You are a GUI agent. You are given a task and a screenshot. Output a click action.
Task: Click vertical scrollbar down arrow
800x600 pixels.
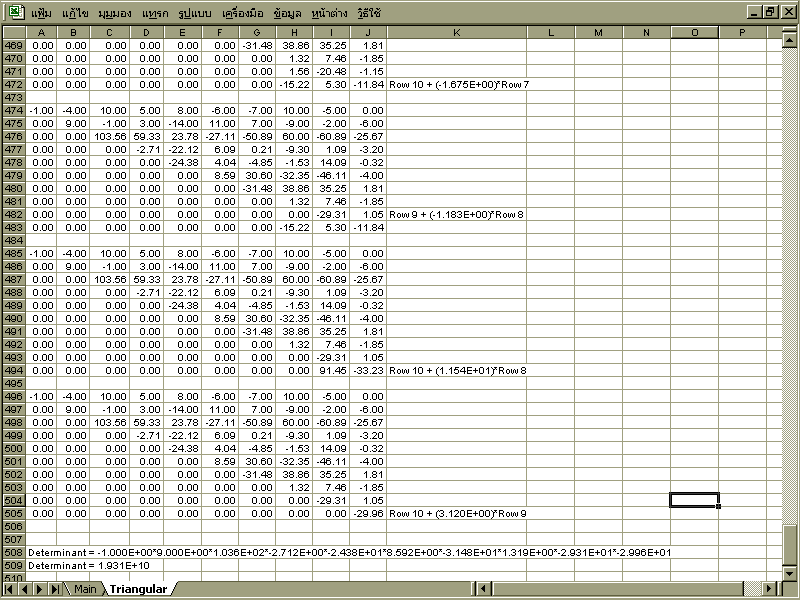[791, 574]
